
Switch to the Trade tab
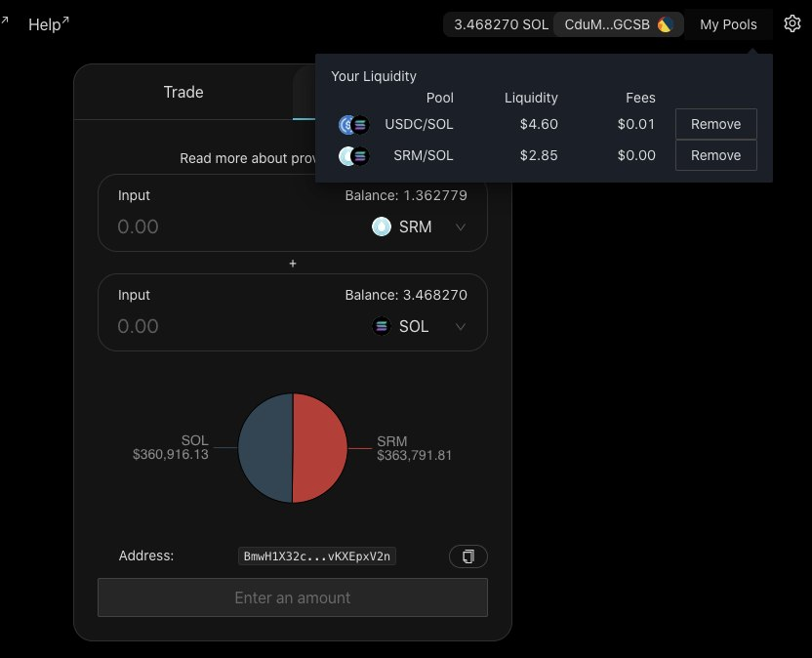tap(183, 92)
